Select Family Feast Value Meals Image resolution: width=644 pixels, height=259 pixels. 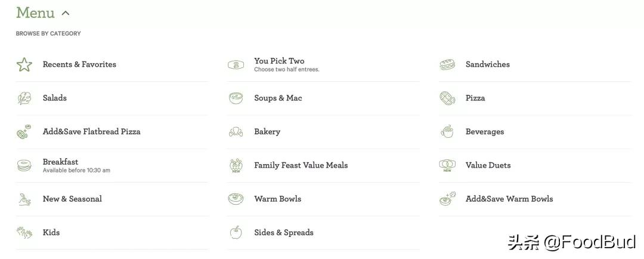coord(323,165)
